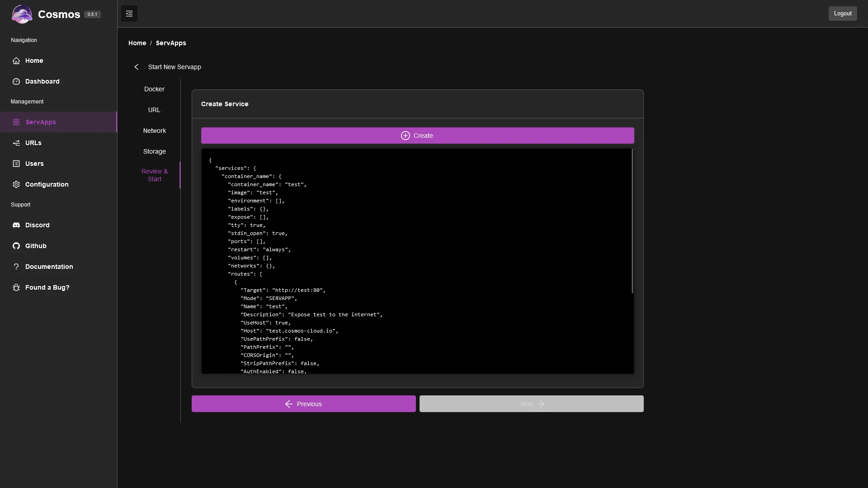The width and height of the screenshot is (868, 488).
Task: Click the Cosmos logo icon
Action: click(22, 14)
